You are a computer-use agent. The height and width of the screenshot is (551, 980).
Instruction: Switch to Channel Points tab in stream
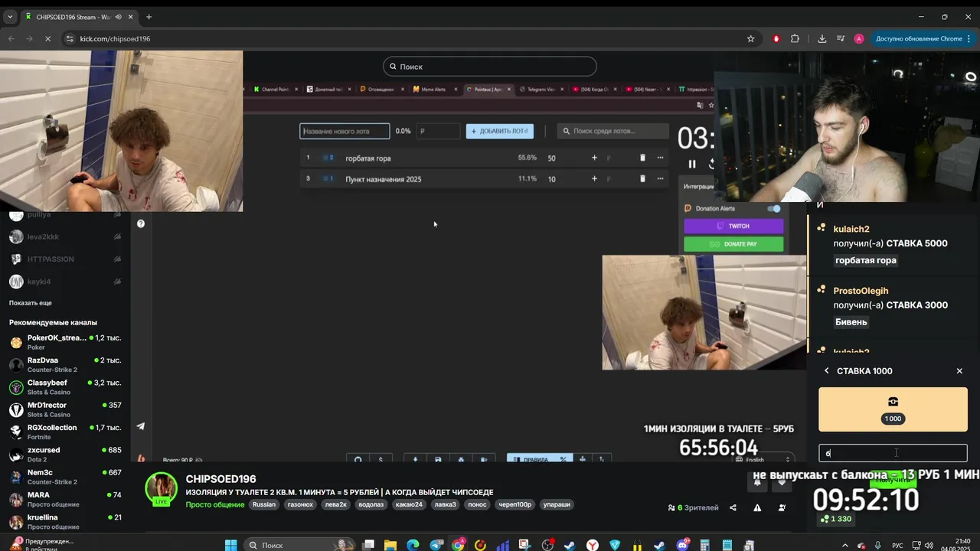point(275,89)
